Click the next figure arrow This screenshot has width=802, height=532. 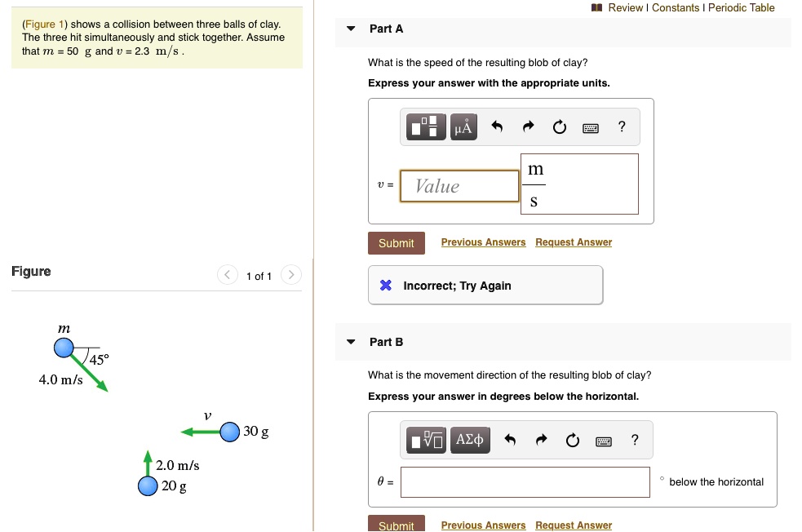pos(291,275)
